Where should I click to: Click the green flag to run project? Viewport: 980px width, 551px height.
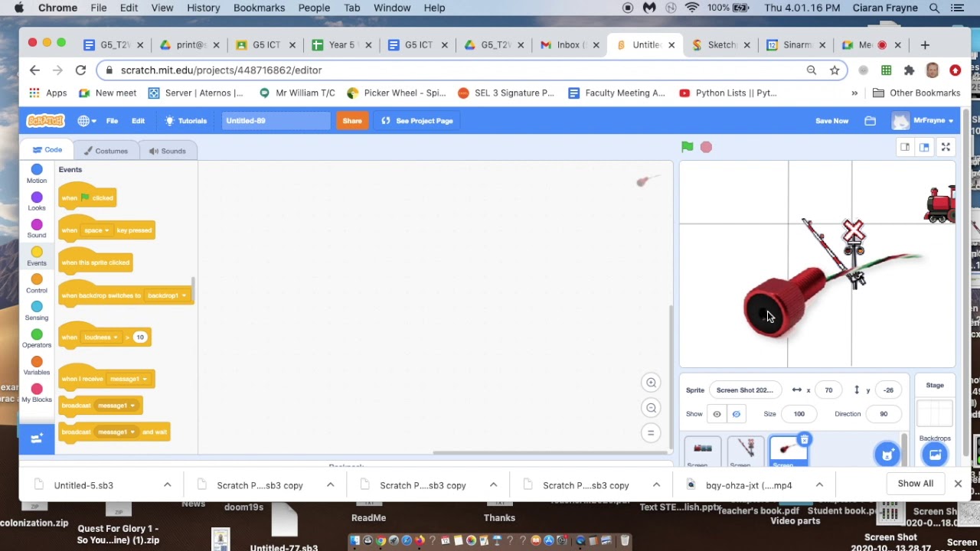point(687,147)
